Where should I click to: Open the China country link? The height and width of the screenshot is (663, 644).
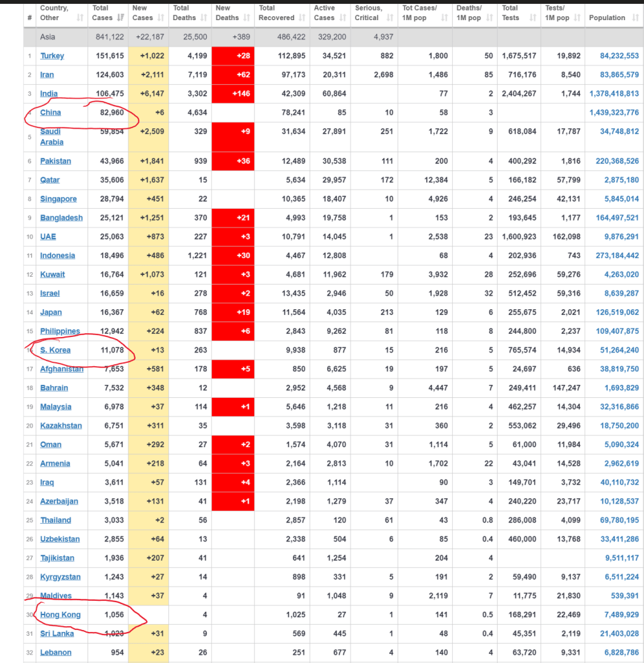(x=51, y=113)
